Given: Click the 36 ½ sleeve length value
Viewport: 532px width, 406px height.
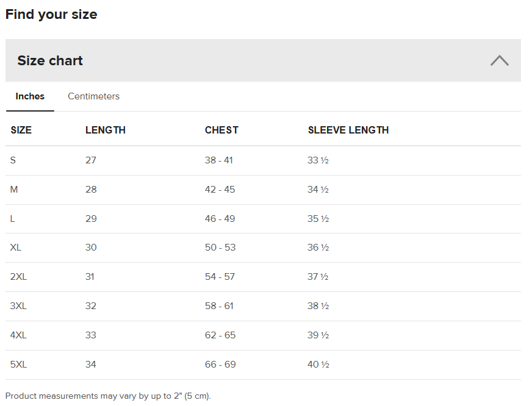Looking at the screenshot, I should click(318, 248).
